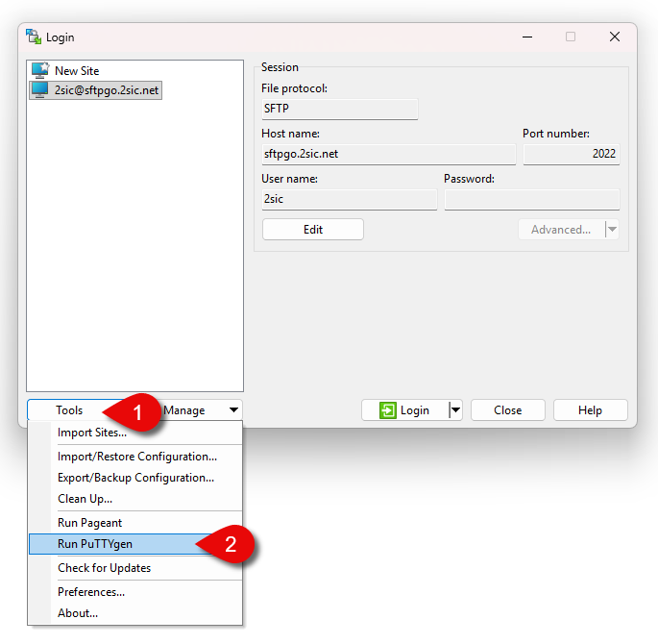Screen dimensions: 658x644
Task: Open the Tools menu button
Action: (x=69, y=410)
